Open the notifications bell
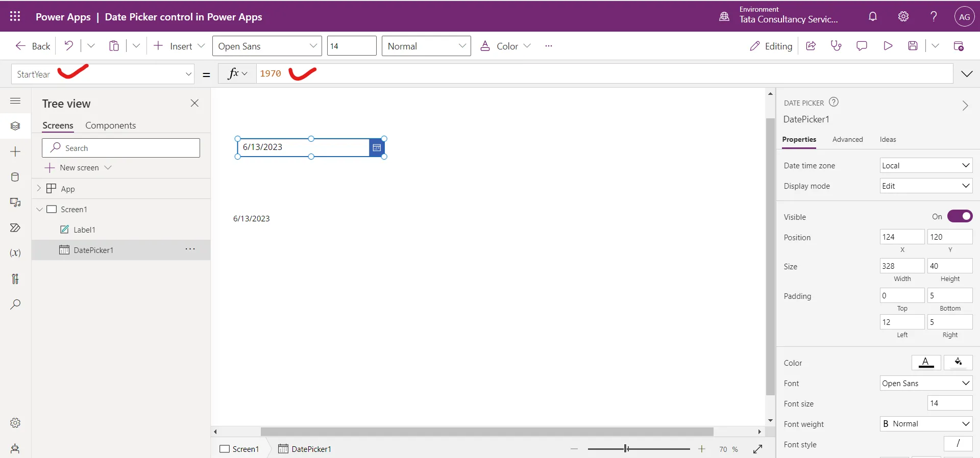The image size is (980, 458). click(x=873, y=16)
